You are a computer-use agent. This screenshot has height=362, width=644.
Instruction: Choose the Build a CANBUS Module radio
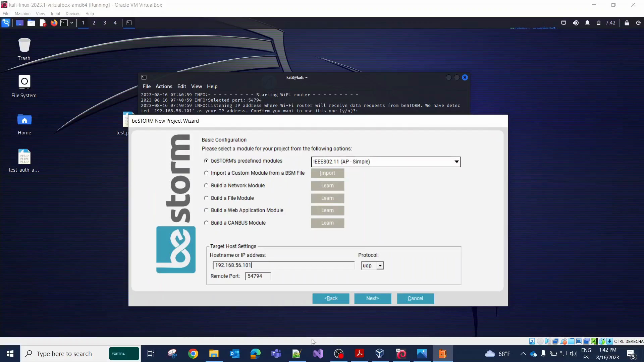tap(206, 223)
